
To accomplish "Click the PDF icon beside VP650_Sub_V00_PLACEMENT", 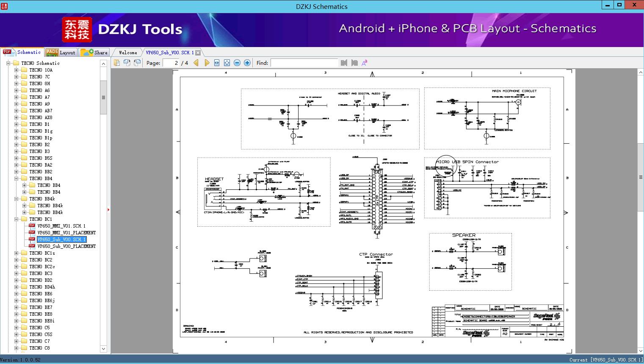I will (x=32, y=246).
